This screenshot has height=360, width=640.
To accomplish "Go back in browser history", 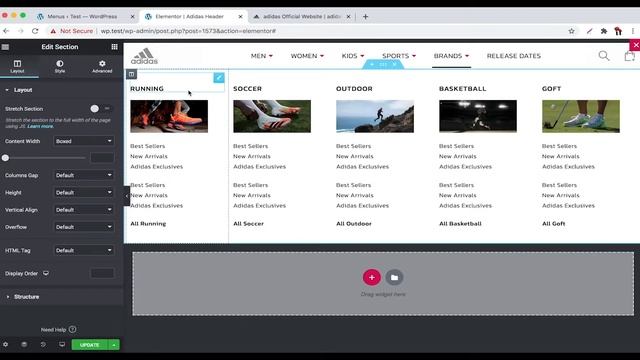I will pos(6,31).
